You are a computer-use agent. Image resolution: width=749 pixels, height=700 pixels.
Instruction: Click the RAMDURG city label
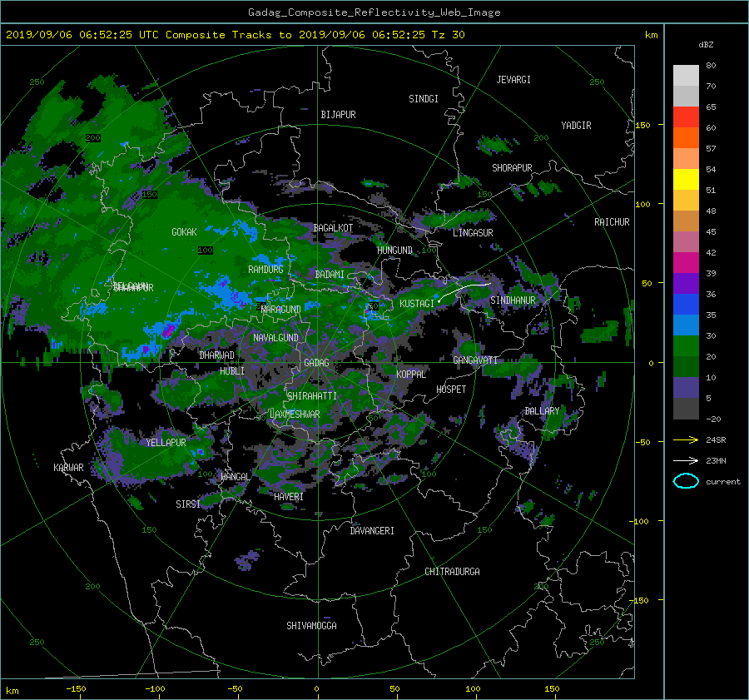pyautogui.click(x=265, y=270)
